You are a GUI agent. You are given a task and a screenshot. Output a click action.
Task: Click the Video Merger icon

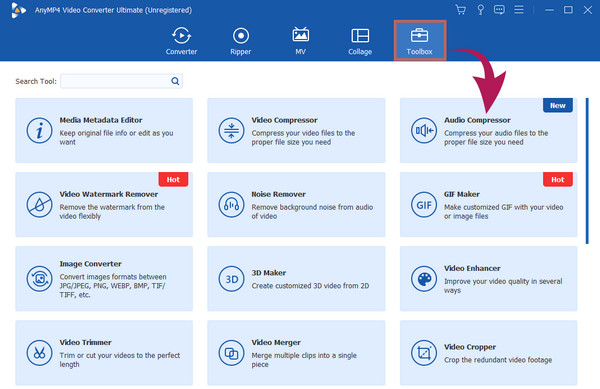(x=231, y=353)
